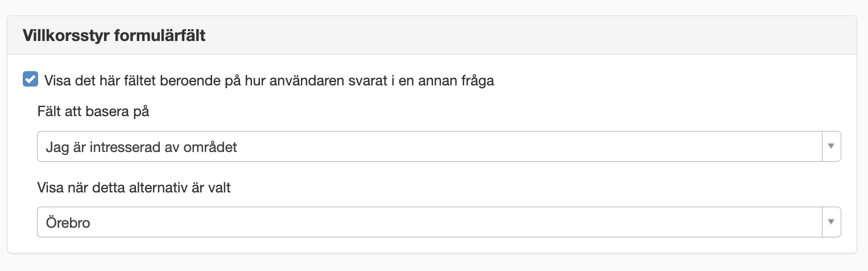Click arrow of 'Fält att basera på' select
This screenshot has width=868, height=271.
pos(831,146)
